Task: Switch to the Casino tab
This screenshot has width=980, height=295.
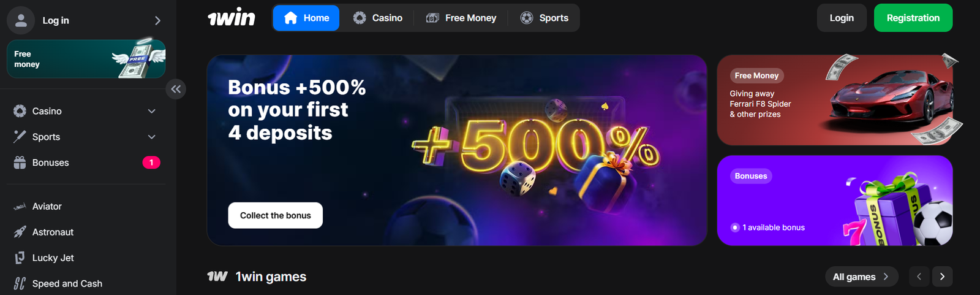Action: point(378,18)
